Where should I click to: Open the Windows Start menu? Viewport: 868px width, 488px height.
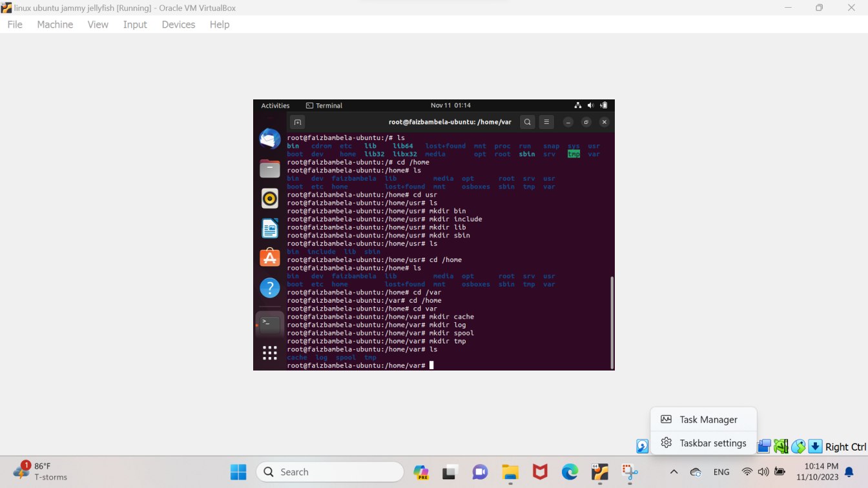[238, 472]
